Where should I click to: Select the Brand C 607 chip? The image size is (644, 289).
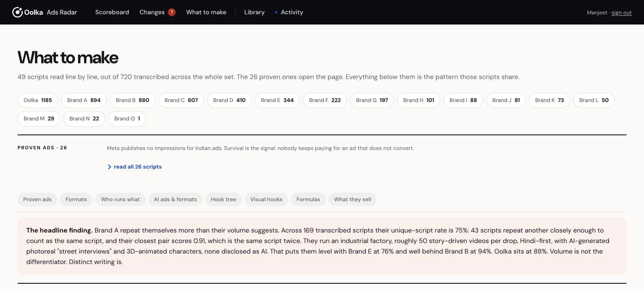click(x=181, y=100)
